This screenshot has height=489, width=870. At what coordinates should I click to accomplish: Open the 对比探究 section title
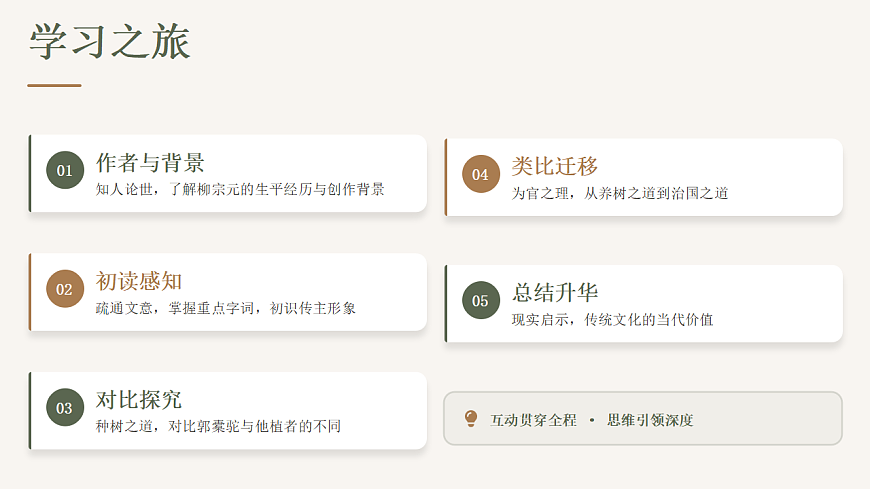pyautogui.click(x=139, y=400)
